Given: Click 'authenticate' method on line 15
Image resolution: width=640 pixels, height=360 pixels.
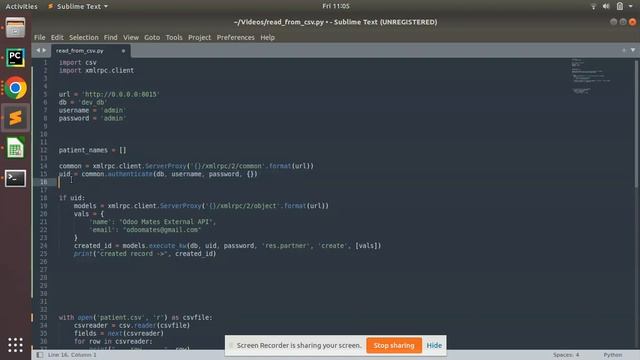Looking at the screenshot, I should click(x=130, y=174).
